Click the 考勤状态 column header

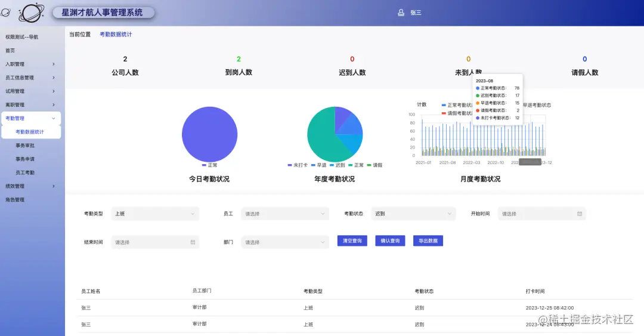click(x=424, y=291)
